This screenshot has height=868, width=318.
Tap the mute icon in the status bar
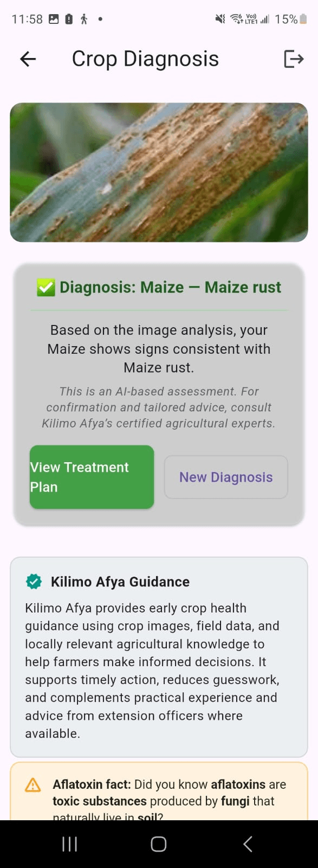219,18
